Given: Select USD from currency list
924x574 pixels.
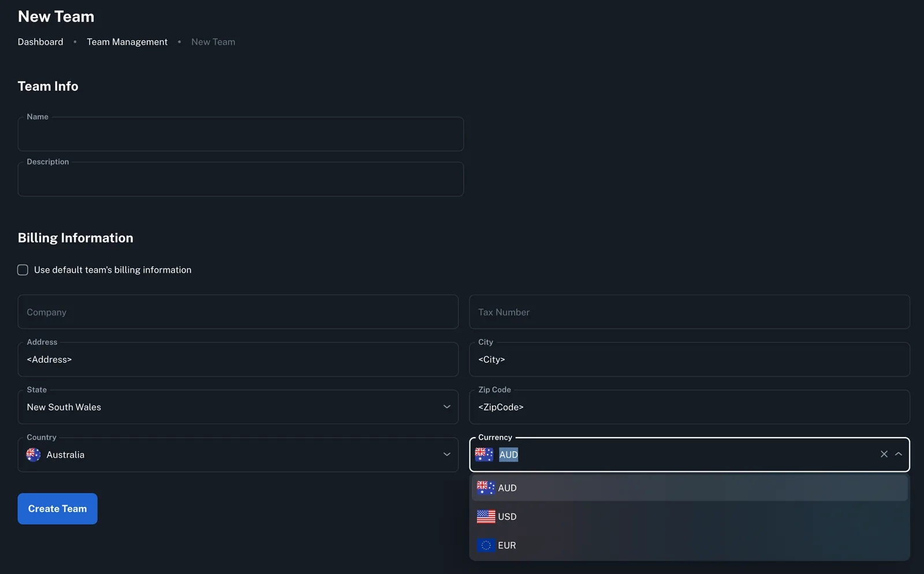Looking at the screenshot, I should click(x=690, y=517).
